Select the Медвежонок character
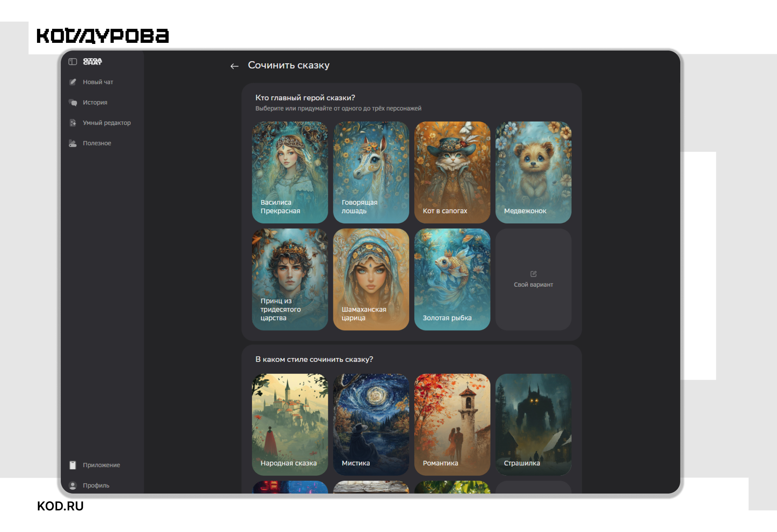Viewport: 777px width, 532px height. [x=533, y=172]
